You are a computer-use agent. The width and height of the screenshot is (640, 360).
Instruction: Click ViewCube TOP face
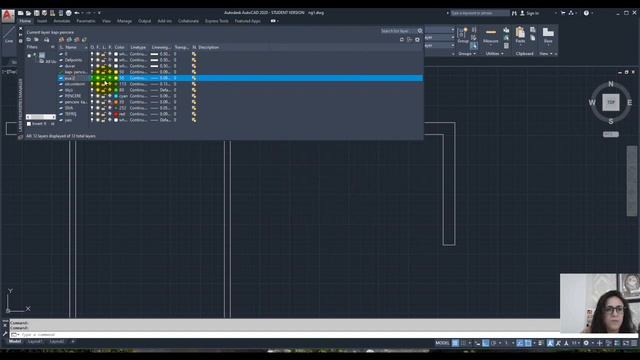tap(611, 102)
